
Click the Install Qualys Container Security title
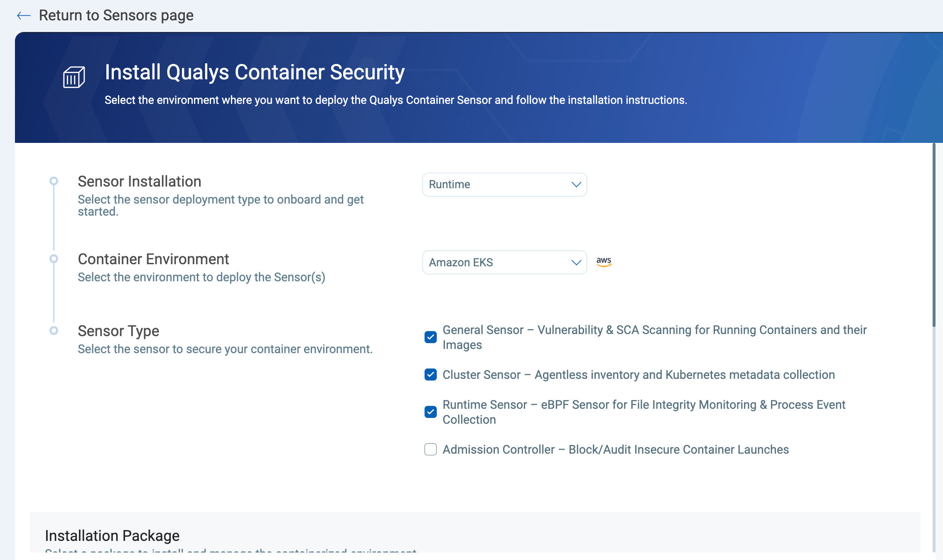click(x=255, y=72)
